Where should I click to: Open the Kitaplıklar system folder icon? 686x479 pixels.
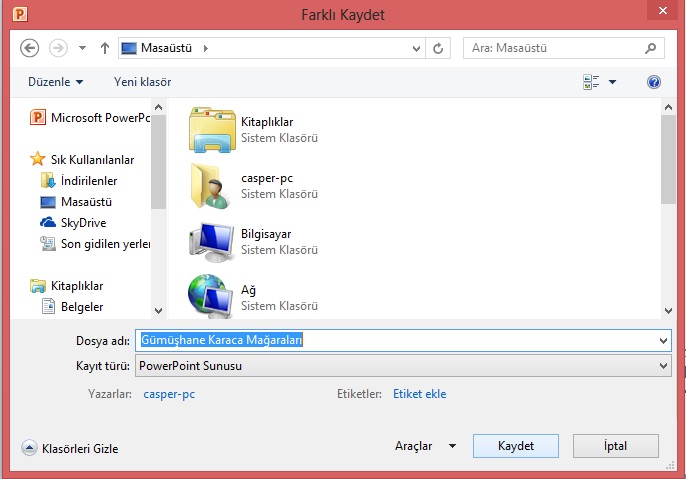click(x=210, y=129)
